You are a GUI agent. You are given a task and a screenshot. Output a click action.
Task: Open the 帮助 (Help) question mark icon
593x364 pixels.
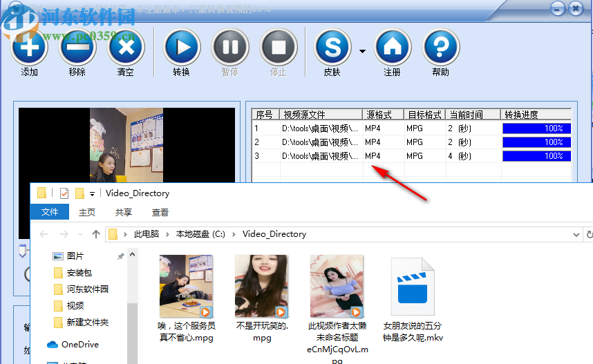[441, 48]
